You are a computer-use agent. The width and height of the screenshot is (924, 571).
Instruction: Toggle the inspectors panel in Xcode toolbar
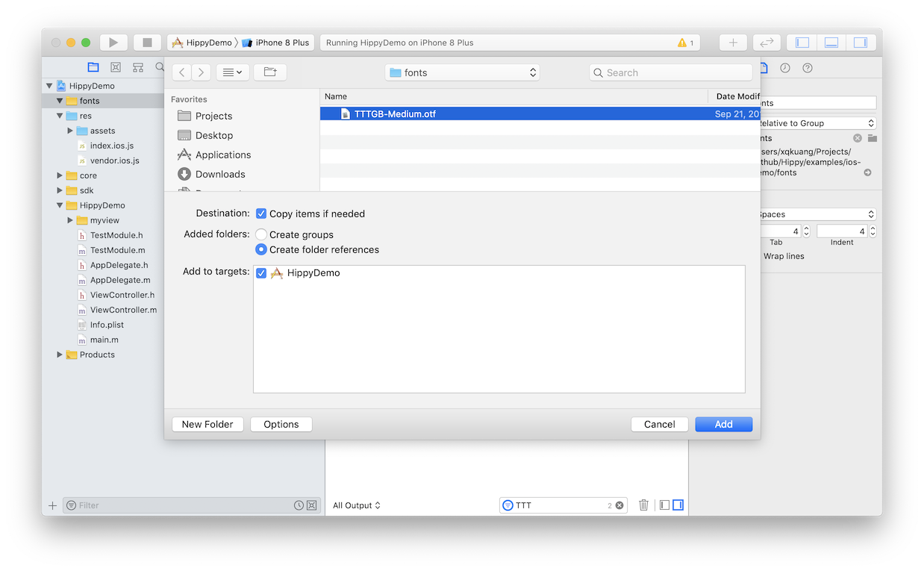(x=860, y=43)
